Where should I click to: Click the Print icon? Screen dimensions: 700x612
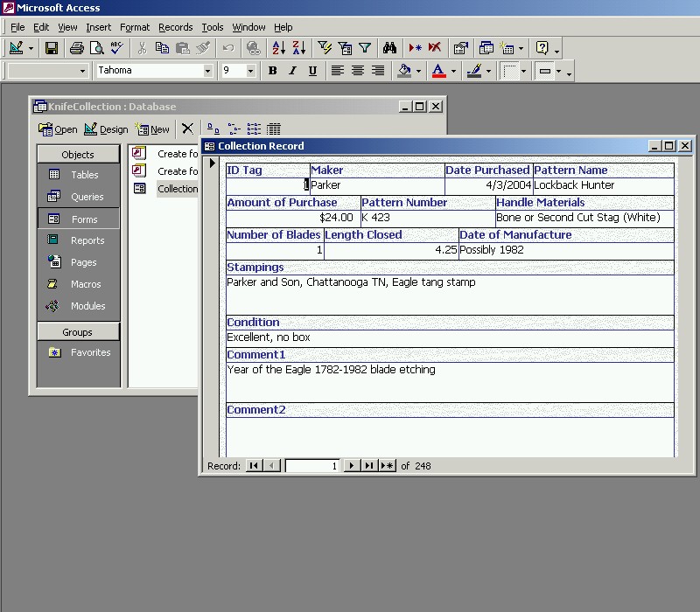tap(77, 48)
